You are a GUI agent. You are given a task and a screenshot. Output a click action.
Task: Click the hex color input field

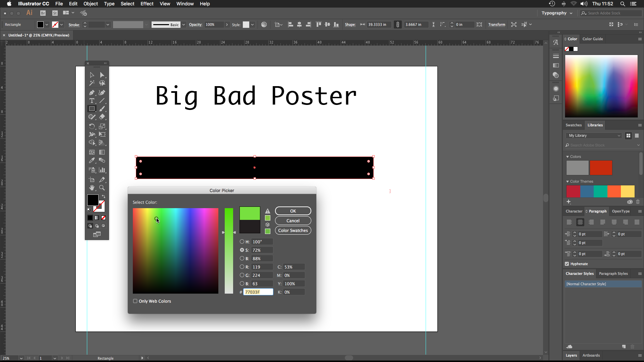pyautogui.click(x=258, y=292)
